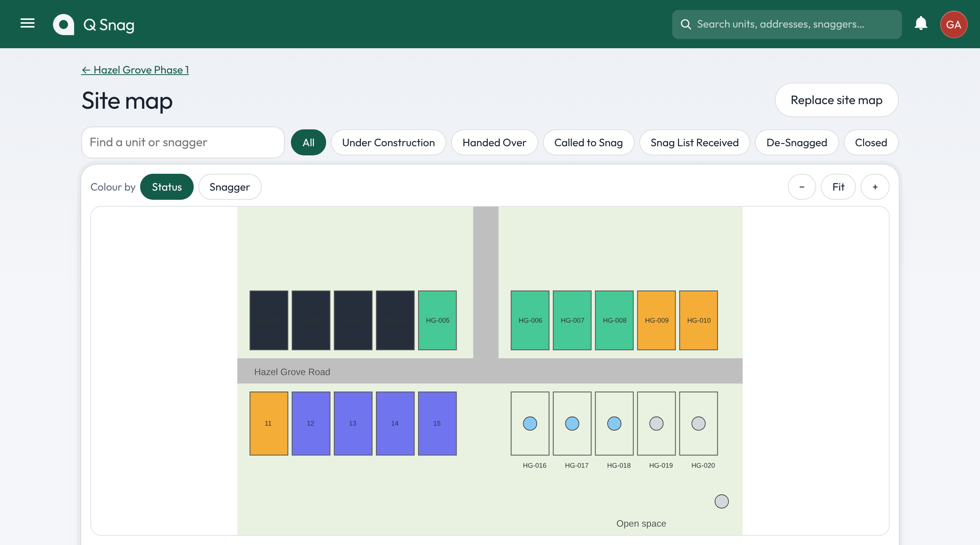980x545 pixels.
Task: Click the grey marker on HG-019
Action: [656, 423]
